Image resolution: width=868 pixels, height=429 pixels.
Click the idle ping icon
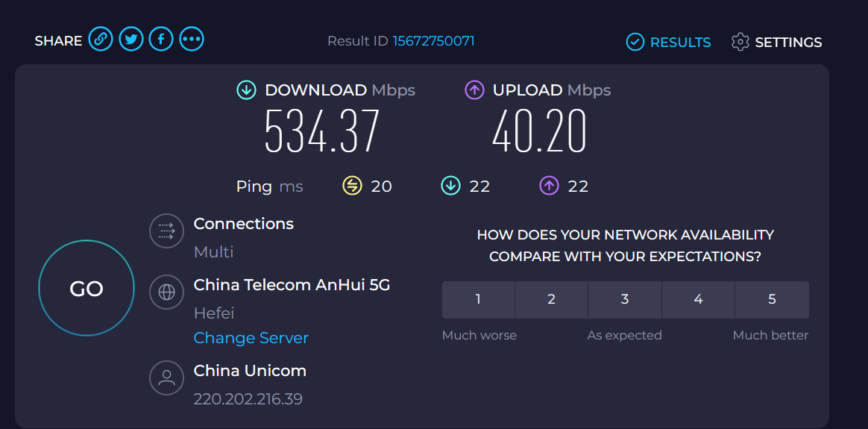click(x=352, y=186)
